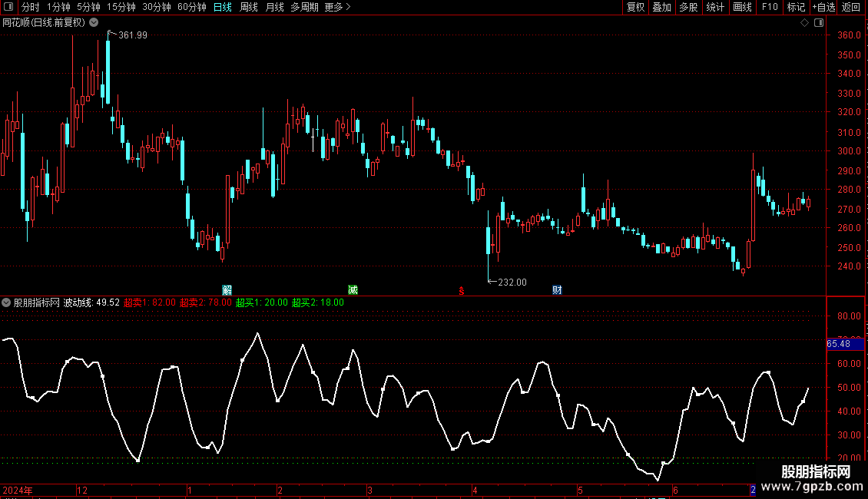Click the 240.0 price axis label
This screenshot has height=499, width=868.
849,266
